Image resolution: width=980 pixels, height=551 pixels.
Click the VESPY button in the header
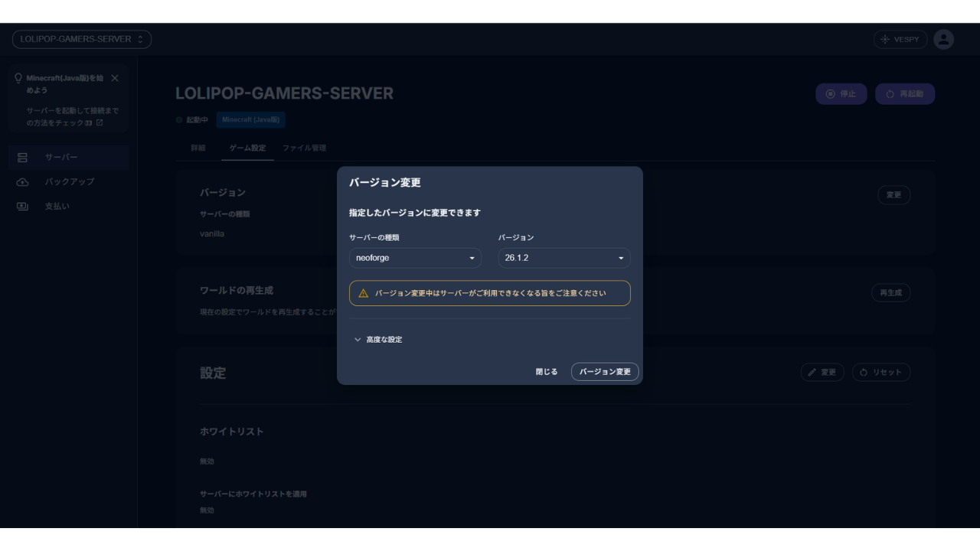(x=900, y=39)
